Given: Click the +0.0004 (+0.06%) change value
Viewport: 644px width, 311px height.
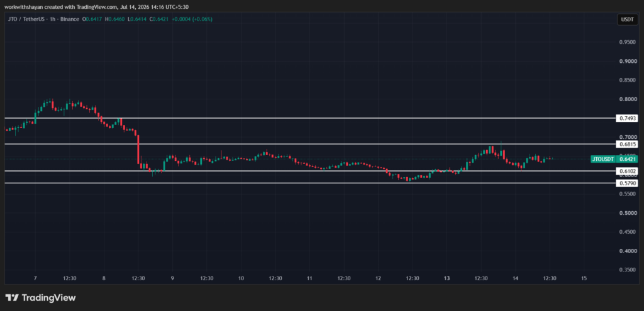Looking at the screenshot, I should coord(192,19).
